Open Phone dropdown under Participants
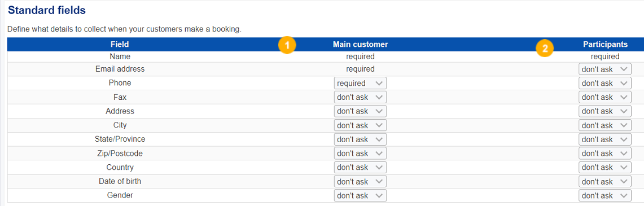 [x=605, y=84]
